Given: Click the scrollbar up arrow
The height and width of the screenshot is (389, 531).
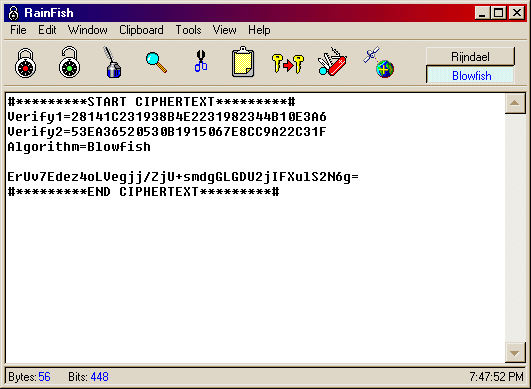Looking at the screenshot, I should click(515, 103).
